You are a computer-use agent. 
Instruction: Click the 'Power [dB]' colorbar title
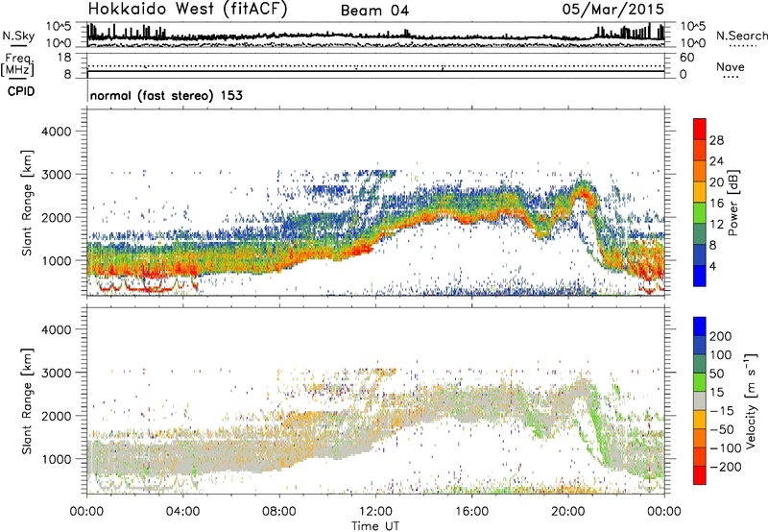tap(732, 203)
